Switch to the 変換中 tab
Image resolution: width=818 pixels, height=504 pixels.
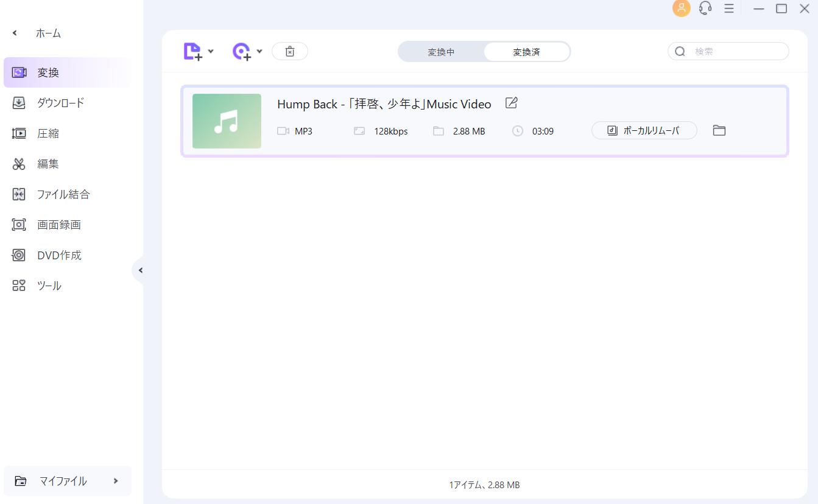pyautogui.click(x=441, y=52)
